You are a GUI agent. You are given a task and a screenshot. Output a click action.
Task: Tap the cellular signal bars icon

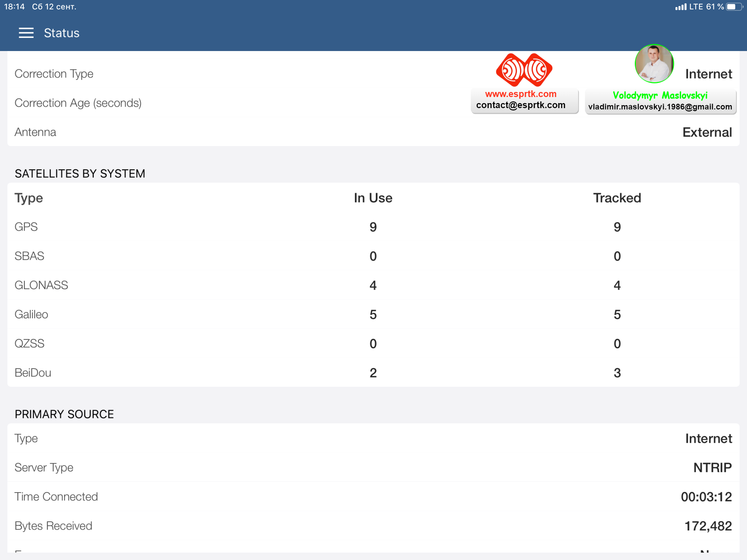click(x=680, y=7)
